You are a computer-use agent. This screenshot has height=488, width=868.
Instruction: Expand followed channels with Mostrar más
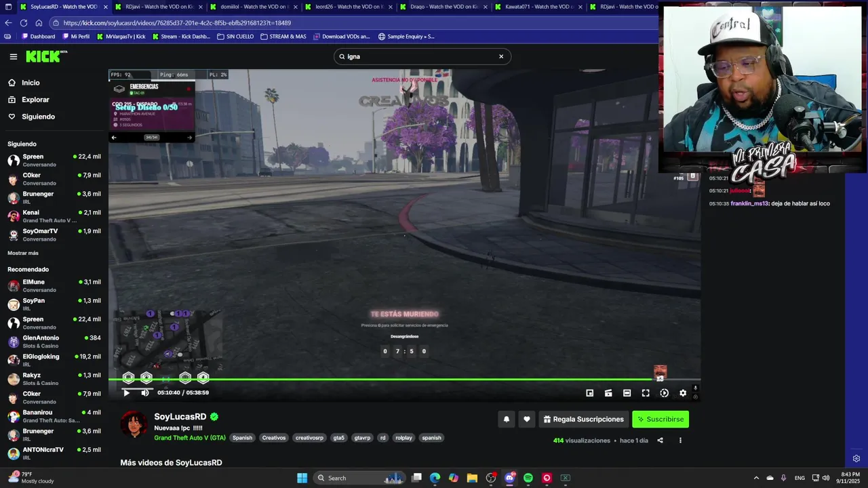[23, 253]
